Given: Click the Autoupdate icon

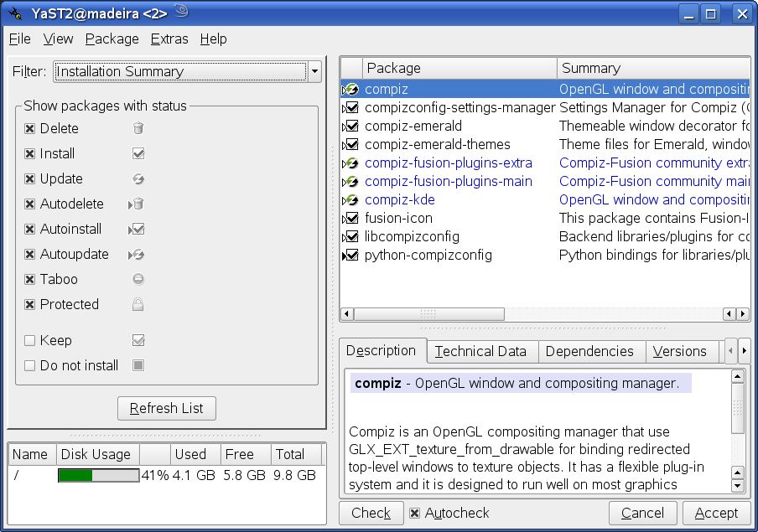Looking at the screenshot, I should (137, 254).
